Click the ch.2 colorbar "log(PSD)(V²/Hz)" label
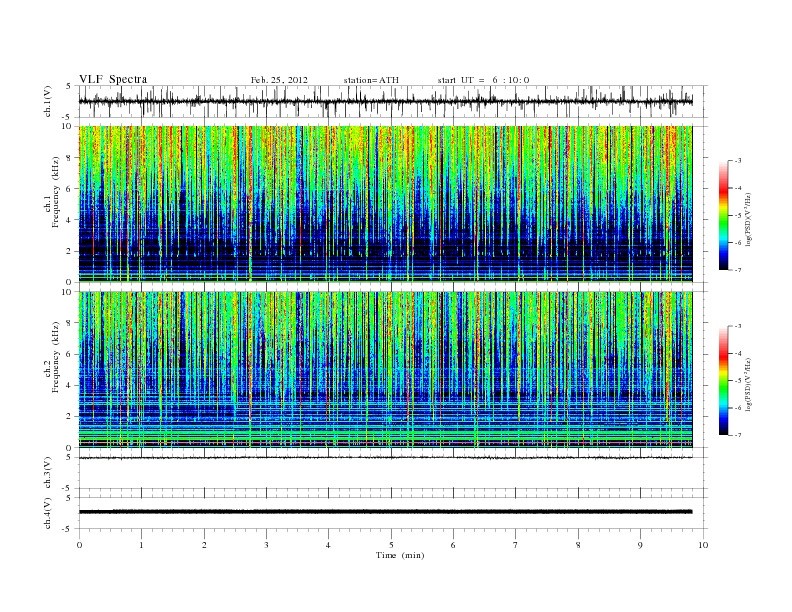This screenshot has height=612, width=792. point(749,384)
